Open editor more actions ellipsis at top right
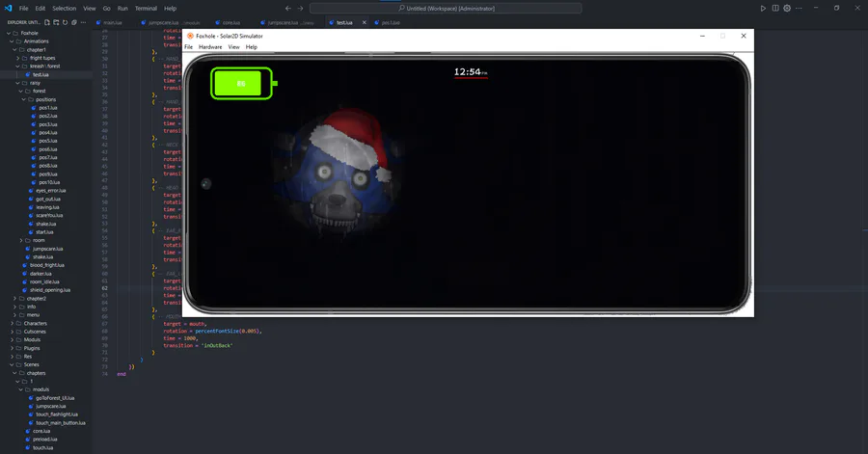The width and height of the screenshot is (868, 454). (799, 9)
